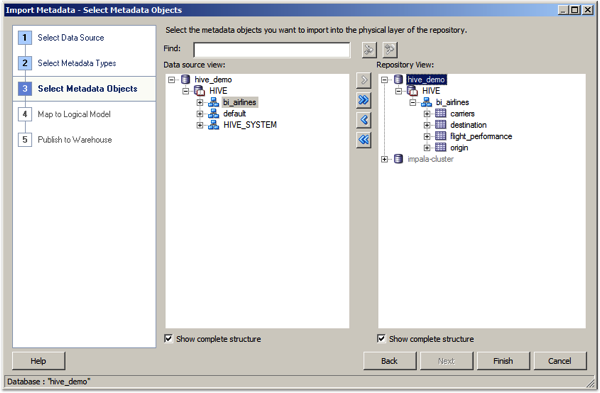Click the destination table icon
The image size is (600, 393).
[x=441, y=125]
